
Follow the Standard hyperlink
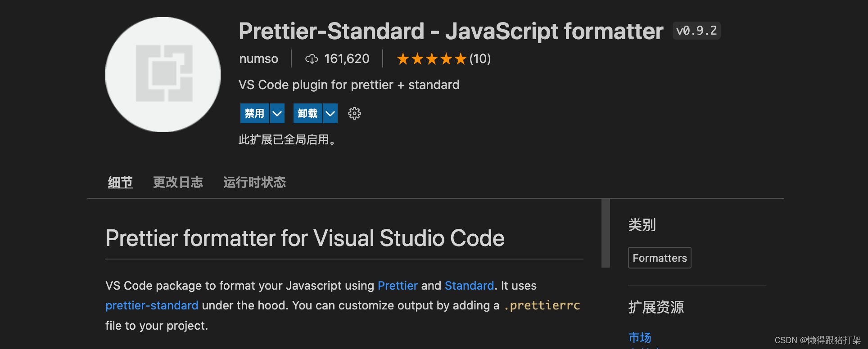tap(469, 286)
